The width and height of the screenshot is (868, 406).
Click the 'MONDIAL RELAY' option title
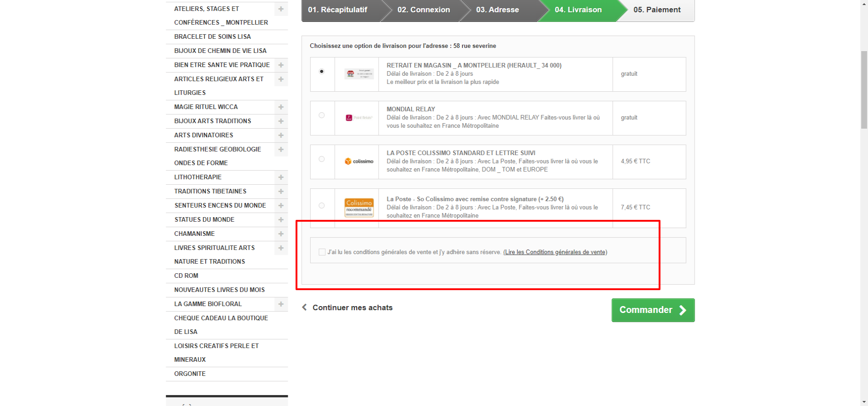(x=411, y=109)
